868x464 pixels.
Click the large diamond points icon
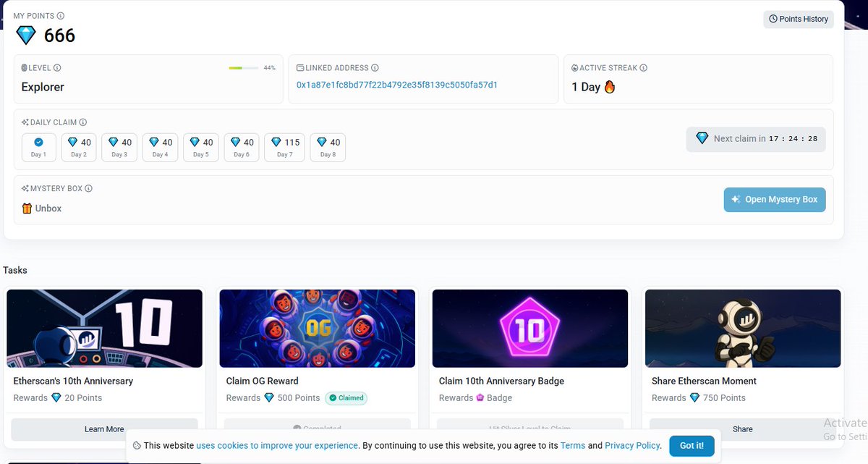25,35
